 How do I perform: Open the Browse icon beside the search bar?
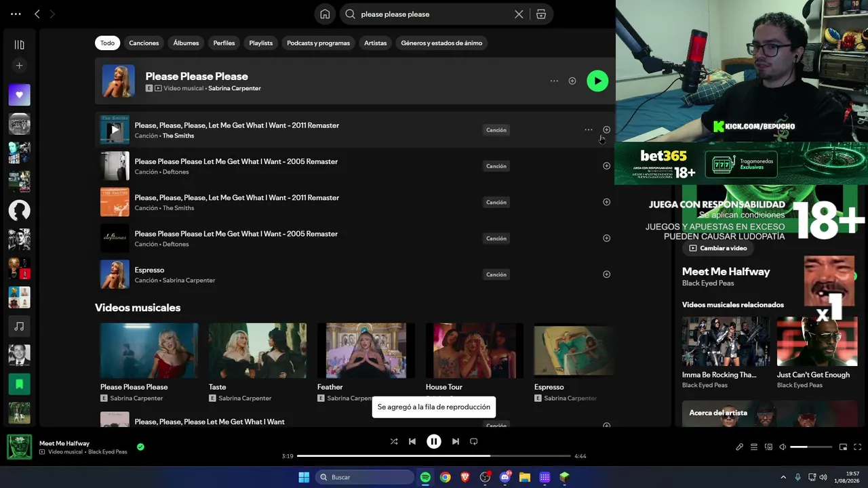[x=541, y=14]
